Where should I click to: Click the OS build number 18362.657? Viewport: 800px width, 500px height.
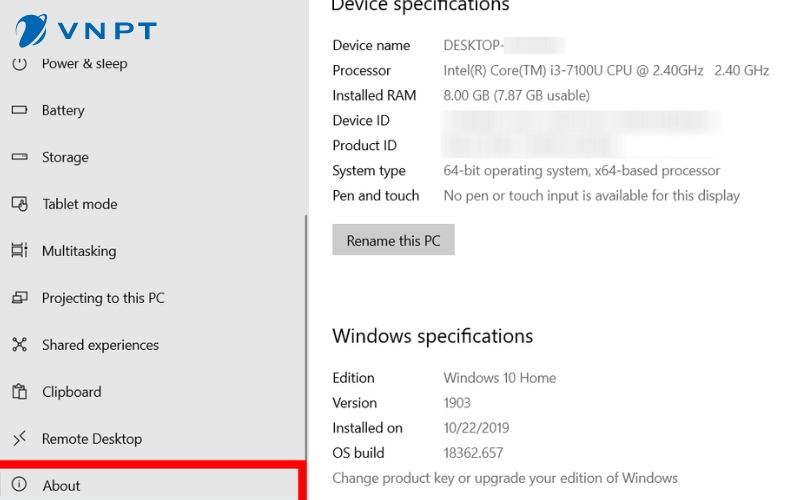[473, 453]
